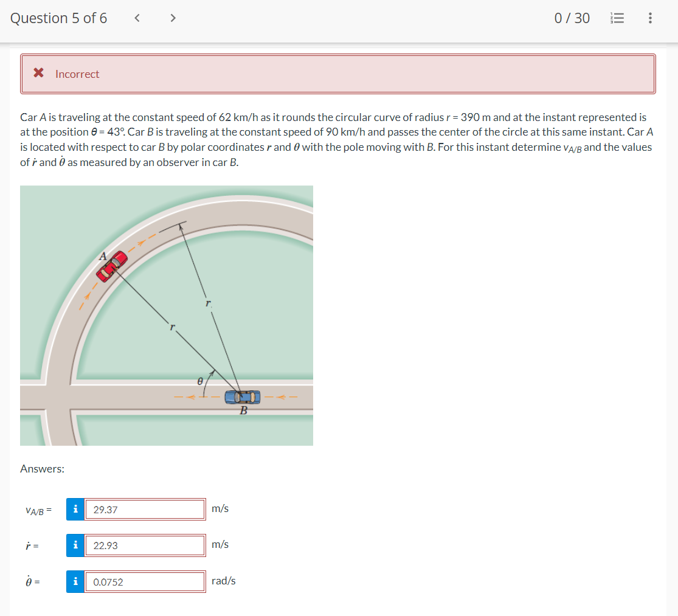This screenshot has height=616, width=678.
Task: Click the info icon beside theta-dot field
Action: 75,581
